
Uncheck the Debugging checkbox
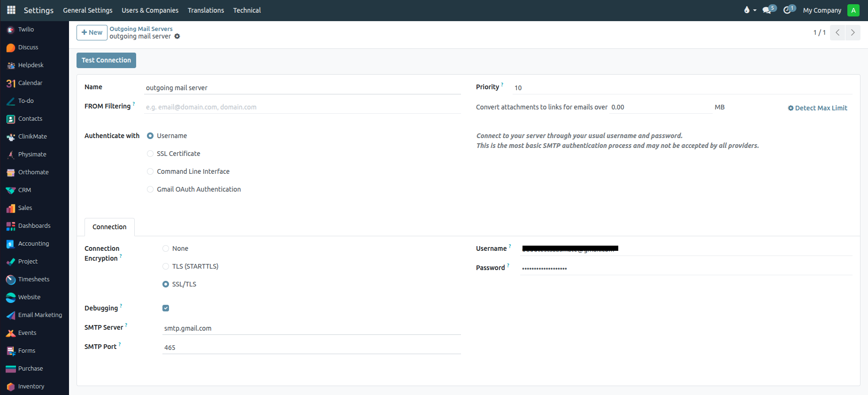tap(166, 308)
